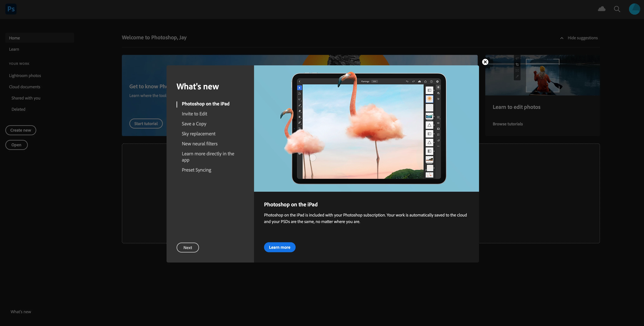
Task: Close the What's new dialog
Action: [x=485, y=62]
